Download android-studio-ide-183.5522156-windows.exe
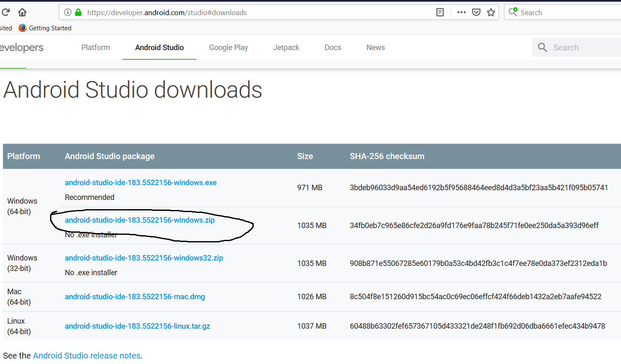This screenshot has height=364, width=621. [x=141, y=183]
